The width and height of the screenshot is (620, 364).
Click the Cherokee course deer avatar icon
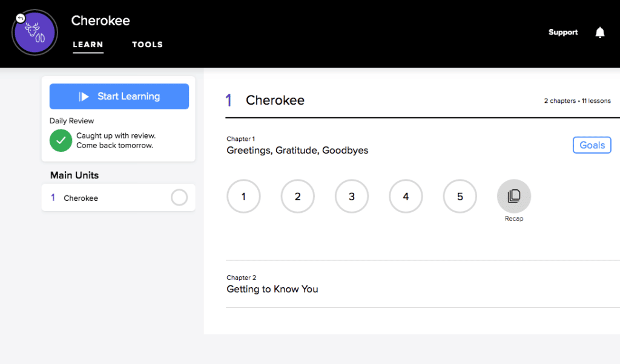click(35, 34)
